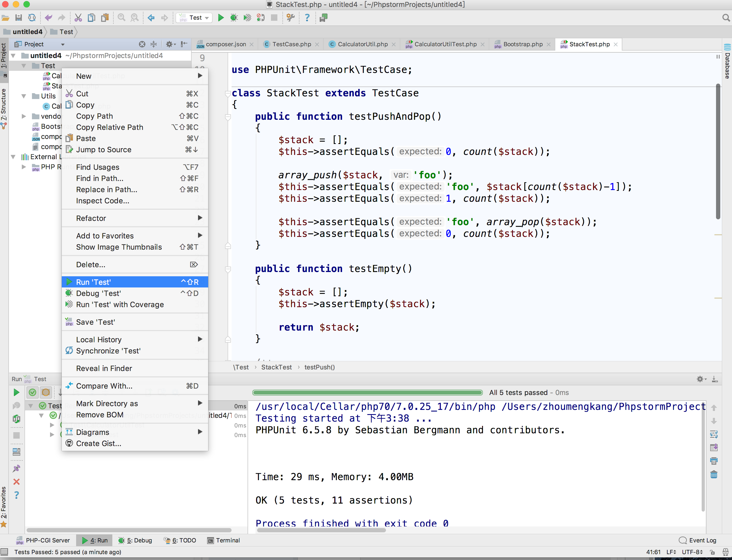This screenshot has width=732, height=560.
Task: Toggle listening for PHP debug connections
Action: point(261,18)
